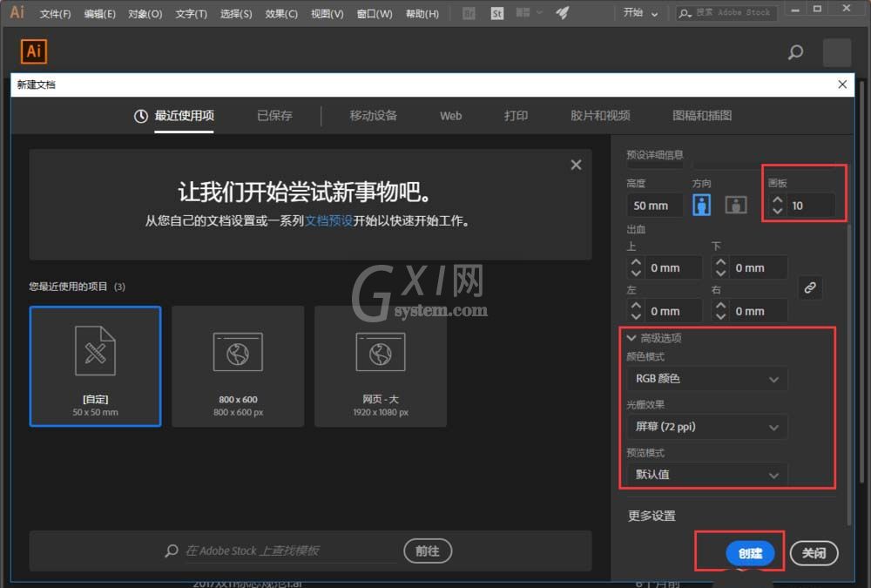Screen dimensions: 871x588
Task: Toggle the bleed link chain icon
Action: (x=810, y=287)
